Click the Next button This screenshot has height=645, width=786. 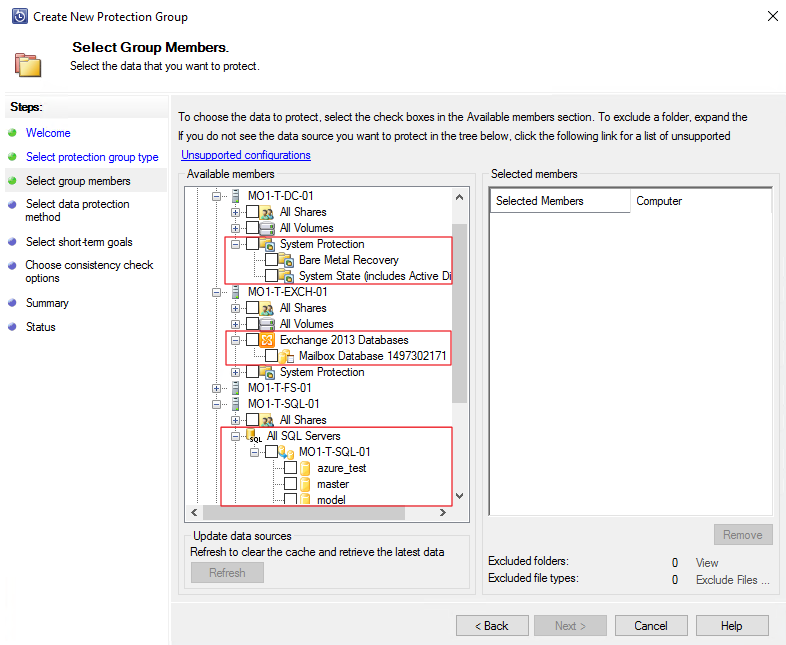[570, 625]
